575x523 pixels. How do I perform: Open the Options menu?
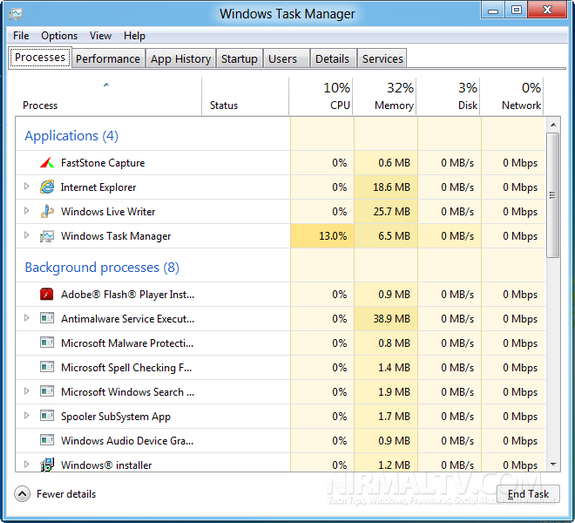coord(59,36)
